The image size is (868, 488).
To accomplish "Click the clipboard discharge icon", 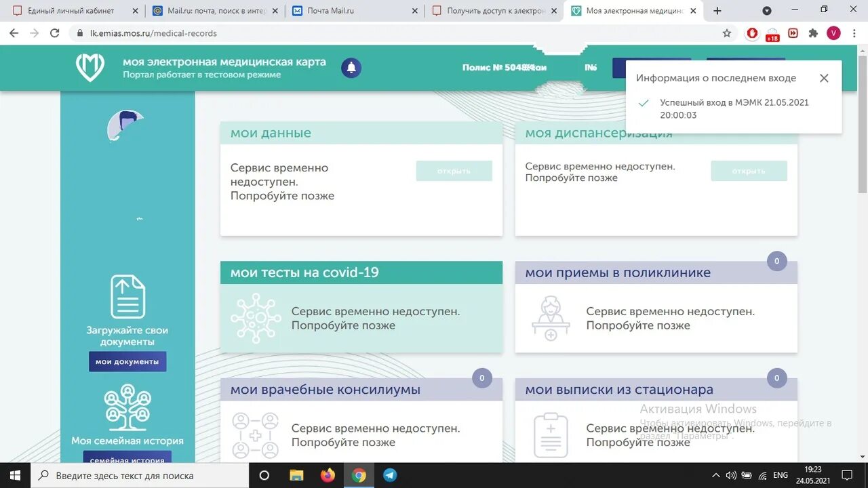I will coord(551,435).
